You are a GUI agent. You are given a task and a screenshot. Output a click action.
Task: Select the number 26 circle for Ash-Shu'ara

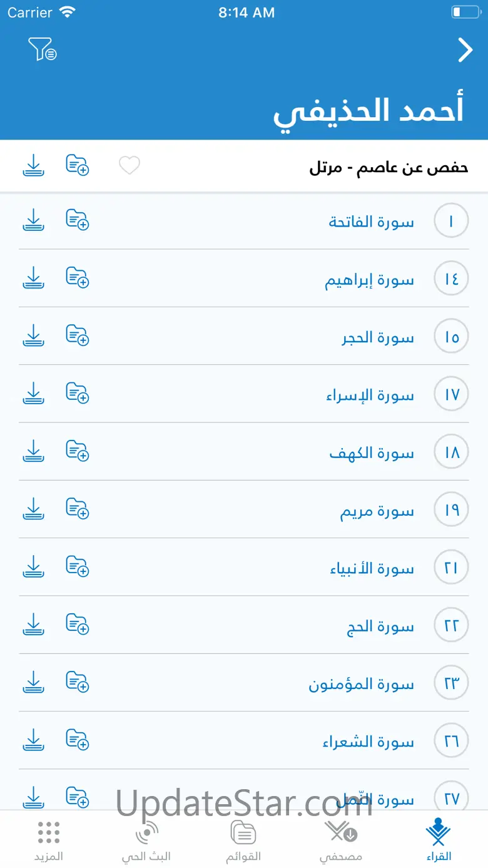tap(451, 741)
